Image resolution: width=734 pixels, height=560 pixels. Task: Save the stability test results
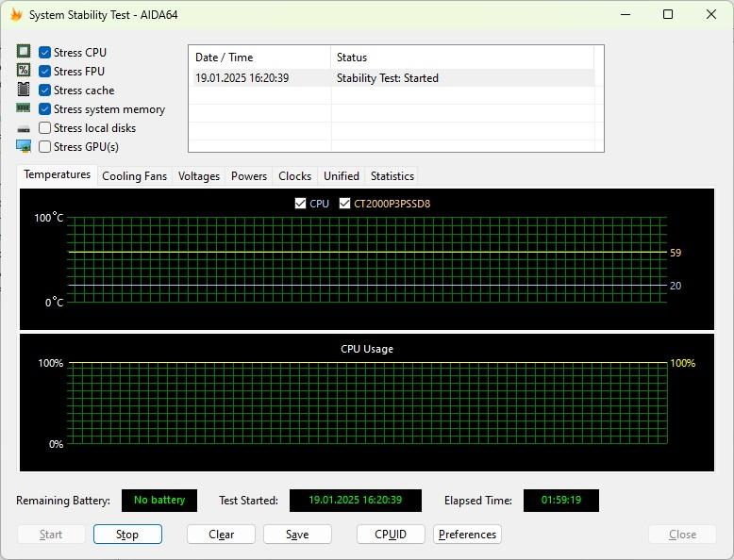(x=297, y=535)
